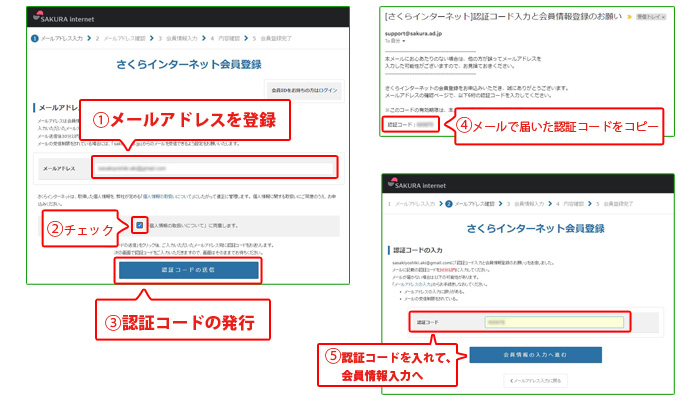Select step 2 メールアドレス確認 on the left page

click(x=121, y=38)
